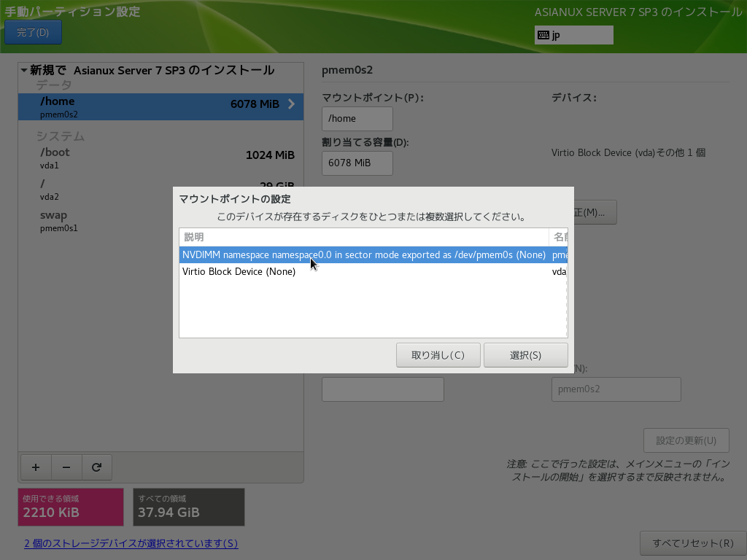
Task: Open the 2 個のストレージデバイス selected link
Action: coord(131,543)
